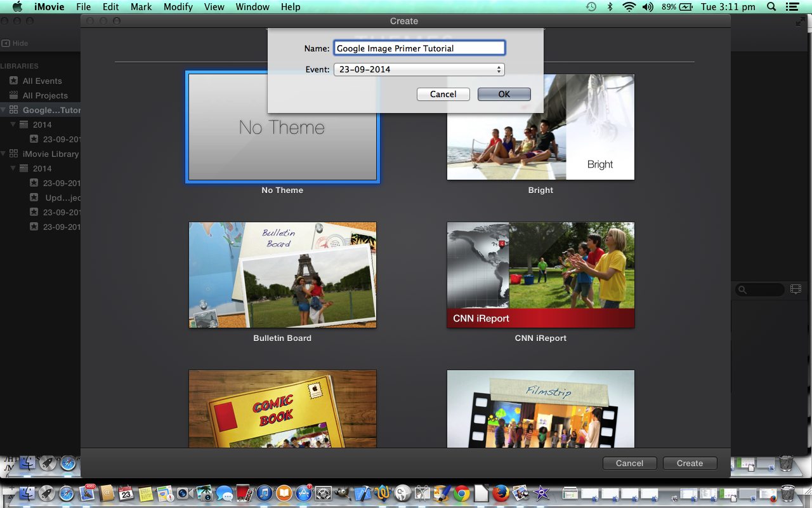Hide the libraries sidebar

pos(15,43)
